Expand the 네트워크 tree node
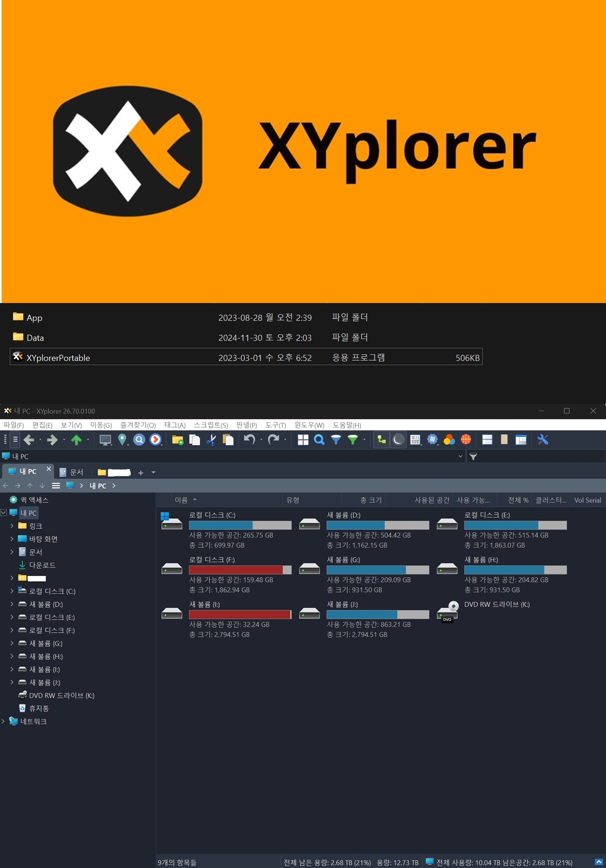Viewport: 606px width, 868px height. 4,721
